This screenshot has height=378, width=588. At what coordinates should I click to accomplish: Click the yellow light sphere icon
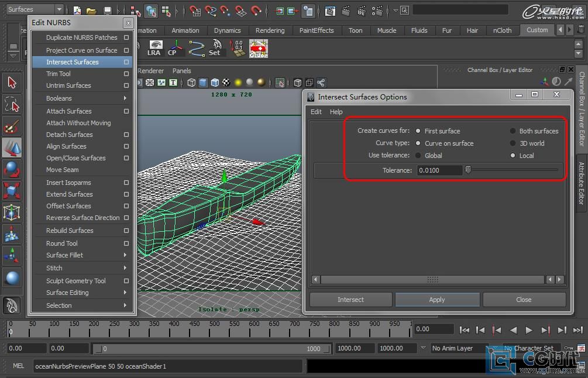238,83
